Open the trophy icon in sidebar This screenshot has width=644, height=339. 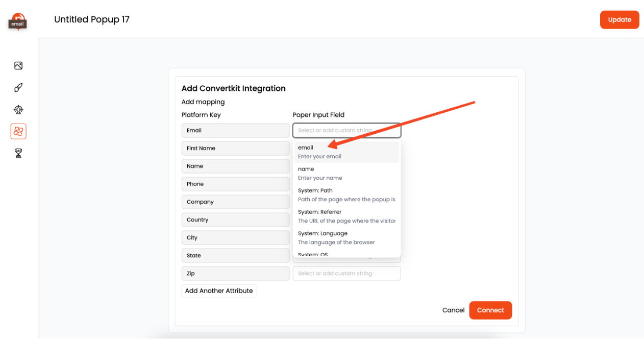point(18,153)
